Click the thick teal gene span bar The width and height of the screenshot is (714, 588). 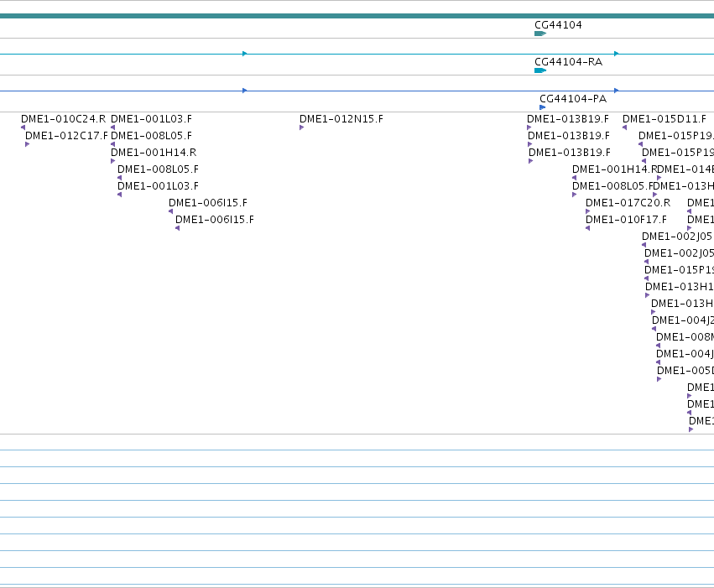point(357,16)
